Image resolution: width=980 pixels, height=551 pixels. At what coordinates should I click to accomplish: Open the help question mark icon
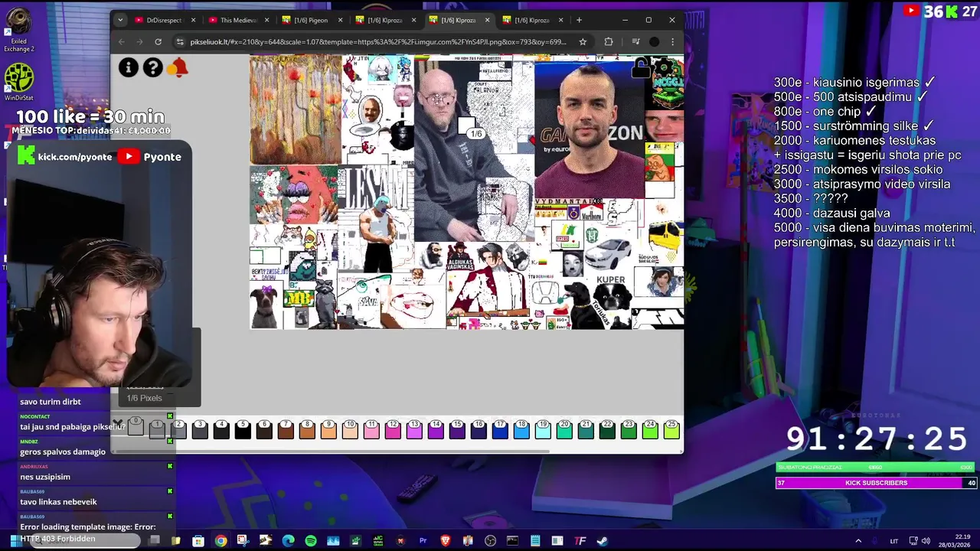tap(153, 68)
